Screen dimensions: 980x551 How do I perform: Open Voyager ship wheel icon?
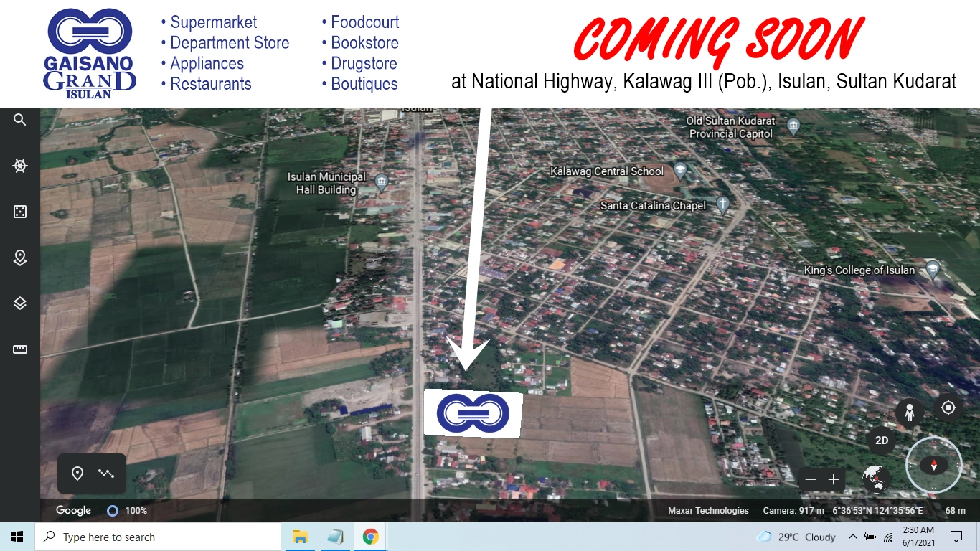[x=20, y=166]
